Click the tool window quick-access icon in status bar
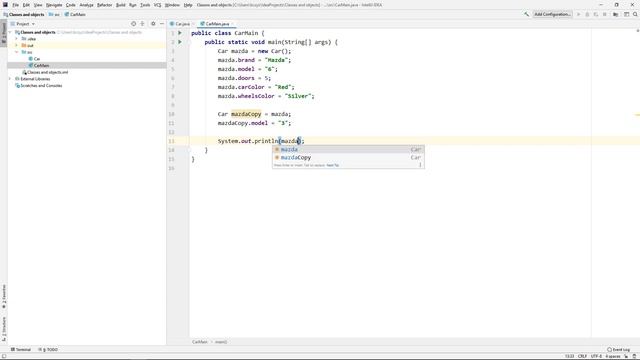The image size is (640, 360). [x=4, y=356]
